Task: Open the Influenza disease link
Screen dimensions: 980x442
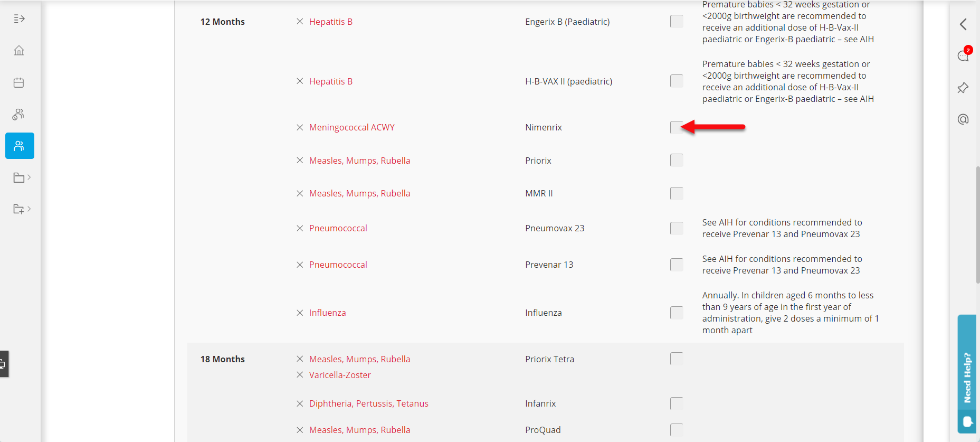Action: [328, 313]
